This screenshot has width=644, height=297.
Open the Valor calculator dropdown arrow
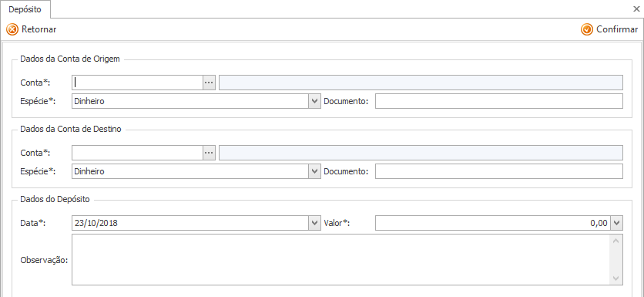pyautogui.click(x=617, y=224)
